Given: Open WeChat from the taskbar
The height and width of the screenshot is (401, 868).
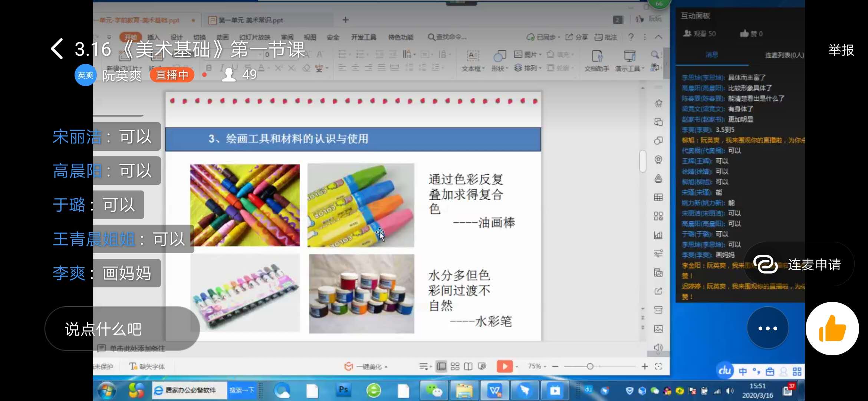Looking at the screenshot, I should (x=434, y=390).
